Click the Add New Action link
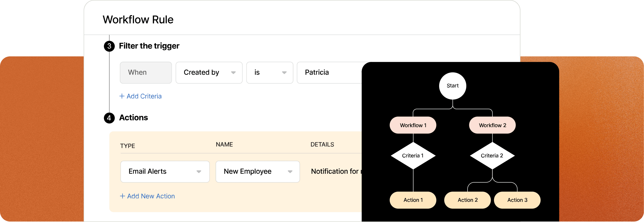Screen dimensions: 644x222 pyautogui.click(x=151, y=196)
